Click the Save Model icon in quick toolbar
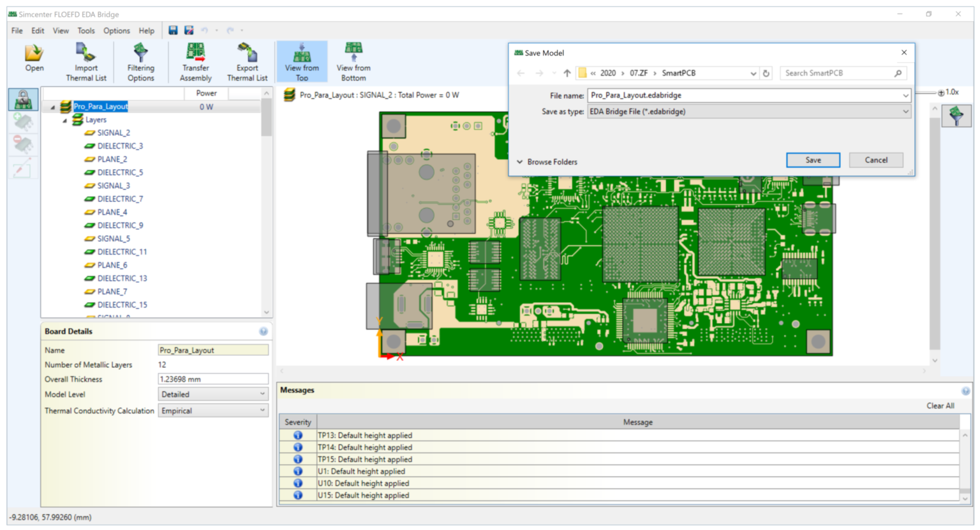 173,30
